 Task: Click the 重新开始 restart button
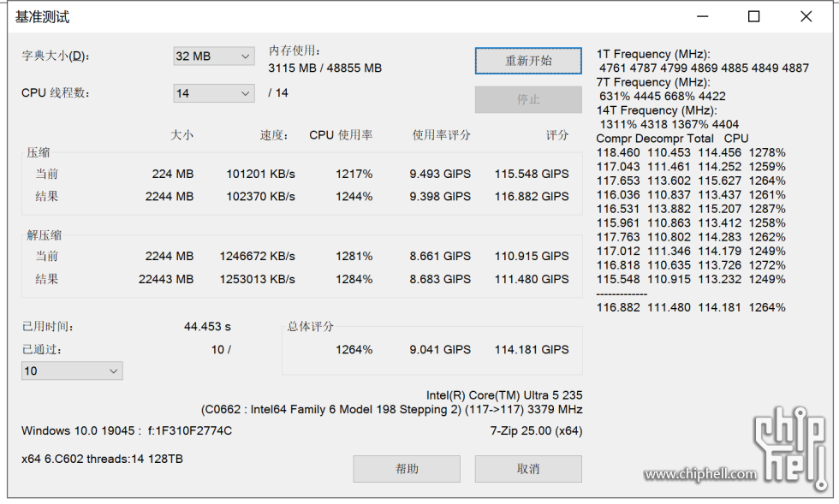coord(528,61)
